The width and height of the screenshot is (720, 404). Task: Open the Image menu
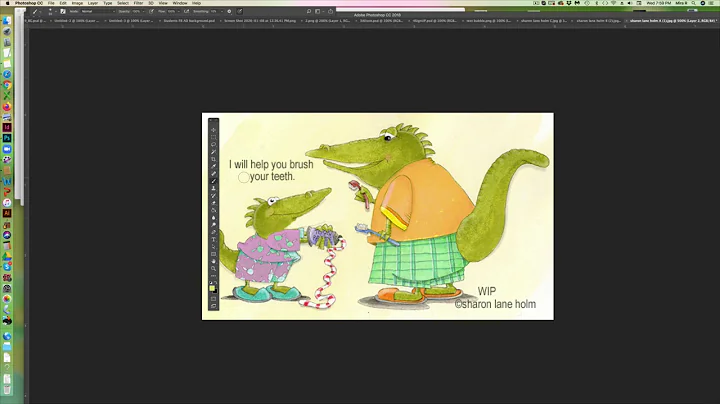pyautogui.click(x=77, y=3)
